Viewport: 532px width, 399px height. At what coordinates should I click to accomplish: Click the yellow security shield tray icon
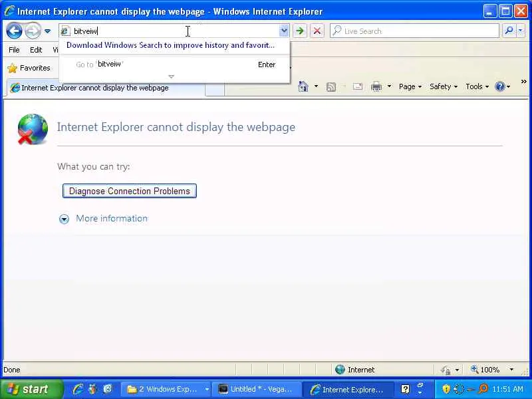click(x=446, y=389)
